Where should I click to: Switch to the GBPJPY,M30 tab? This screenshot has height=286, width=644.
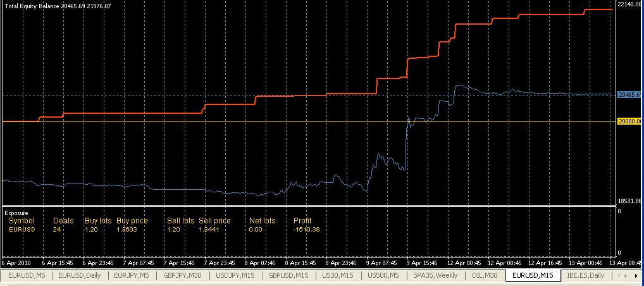183,275
